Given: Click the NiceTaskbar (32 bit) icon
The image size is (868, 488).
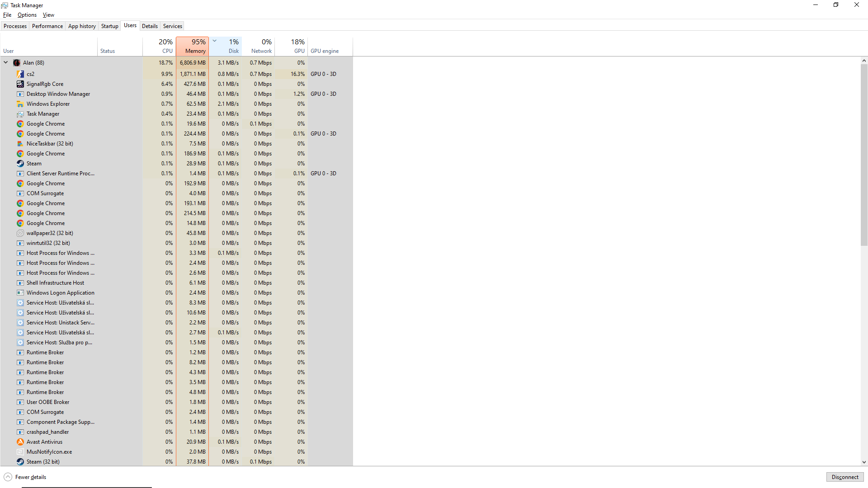Looking at the screenshot, I should [x=20, y=144].
